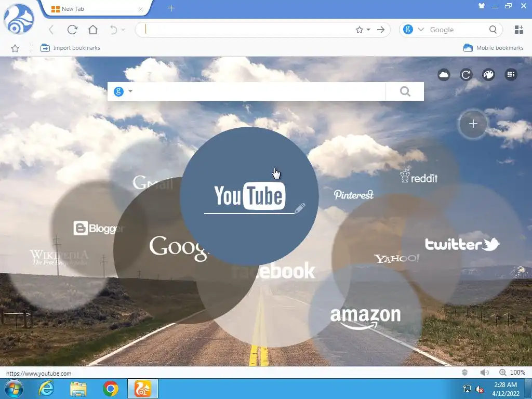Open the skin shirt icon in title bar

(482, 6)
